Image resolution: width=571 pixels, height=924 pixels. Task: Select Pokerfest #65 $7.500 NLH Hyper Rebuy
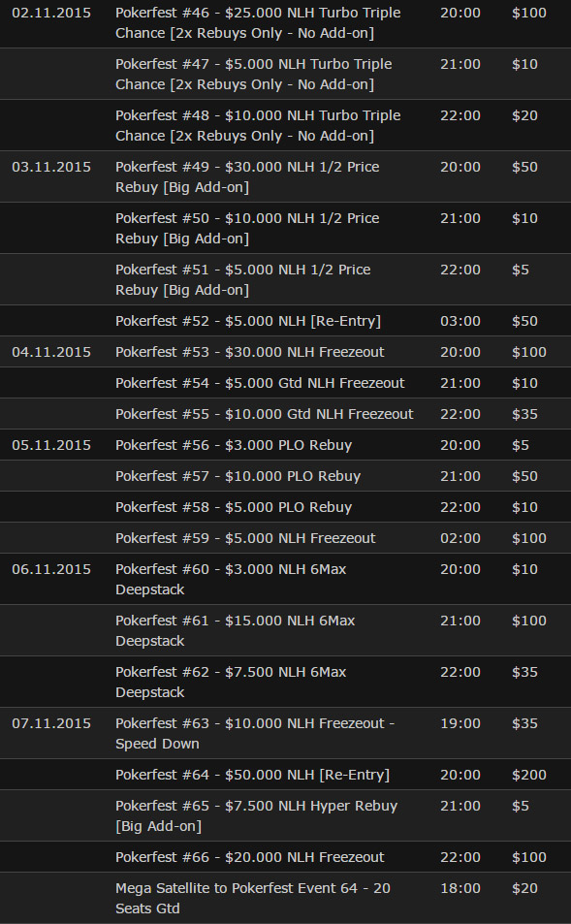[x=256, y=815]
